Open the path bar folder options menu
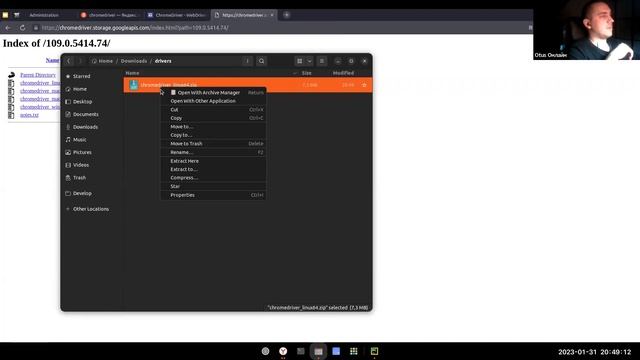640x360 pixels. point(247,61)
